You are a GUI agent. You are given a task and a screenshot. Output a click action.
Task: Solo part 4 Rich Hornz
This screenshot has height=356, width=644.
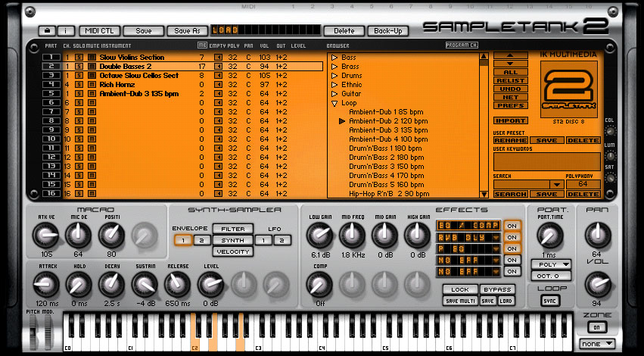point(79,85)
